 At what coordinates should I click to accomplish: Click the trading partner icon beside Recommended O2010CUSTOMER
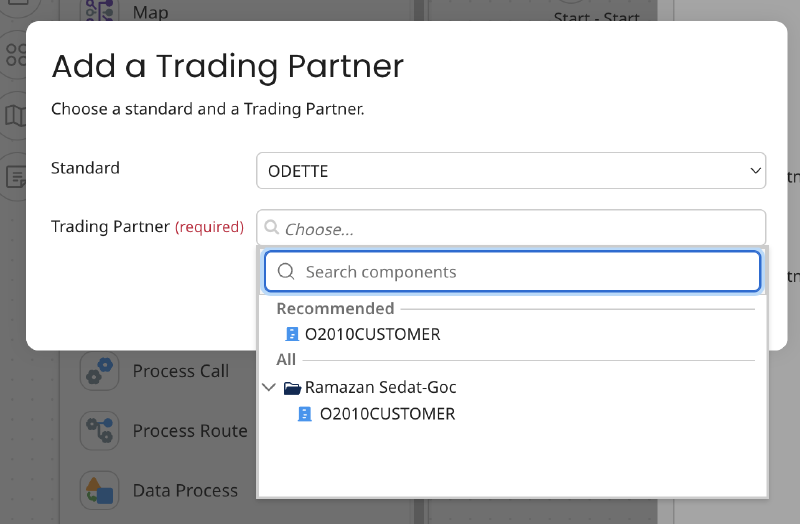click(x=292, y=334)
